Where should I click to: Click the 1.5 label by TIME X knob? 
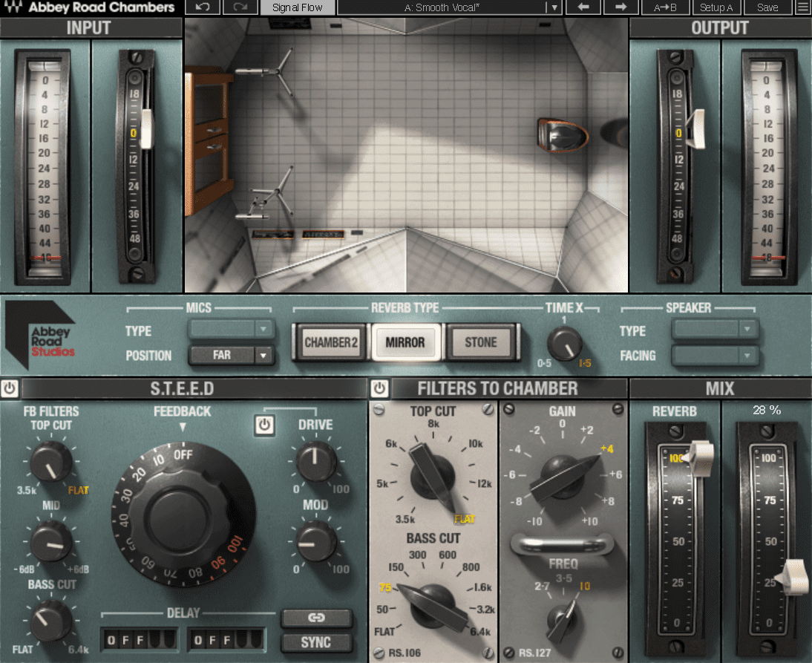[x=585, y=363]
